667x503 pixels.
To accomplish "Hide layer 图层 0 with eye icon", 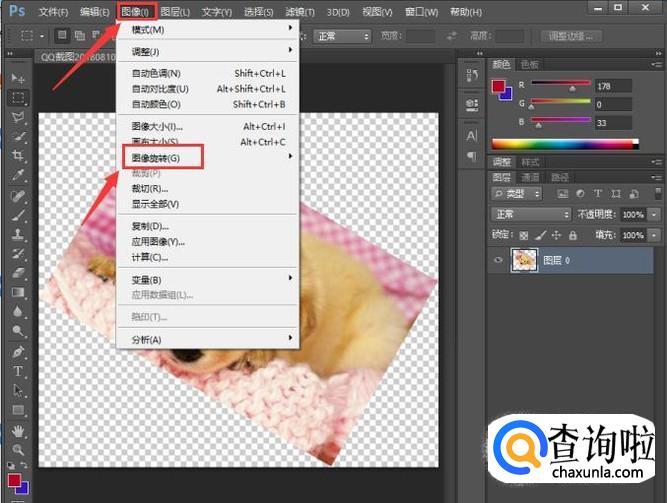I will [498, 260].
